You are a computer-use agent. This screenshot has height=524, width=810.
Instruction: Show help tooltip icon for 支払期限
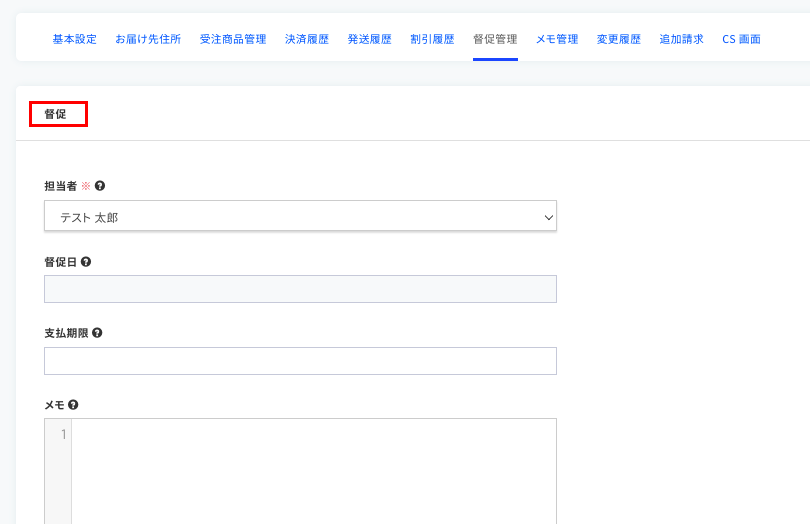(x=97, y=333)
